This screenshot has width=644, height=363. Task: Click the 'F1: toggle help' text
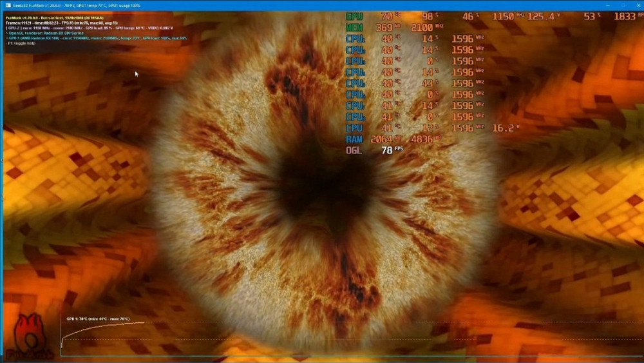pos(22,43)
